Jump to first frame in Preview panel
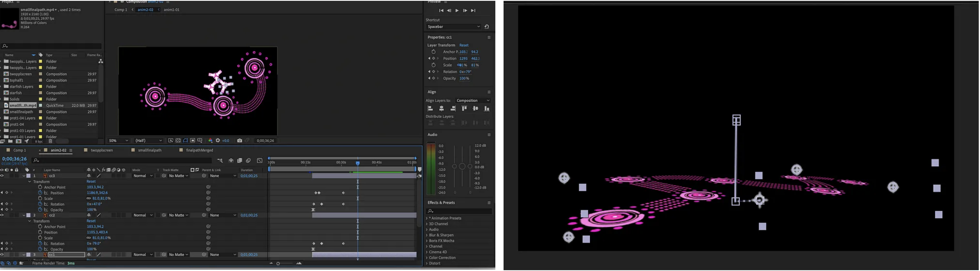The image size is (980, 271). click(x=441, y=11)
